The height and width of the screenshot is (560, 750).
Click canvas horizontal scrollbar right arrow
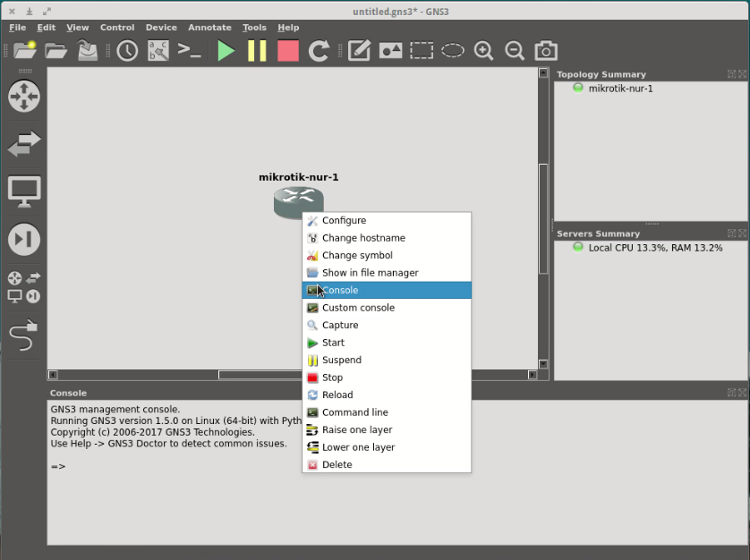pos(533,375)
